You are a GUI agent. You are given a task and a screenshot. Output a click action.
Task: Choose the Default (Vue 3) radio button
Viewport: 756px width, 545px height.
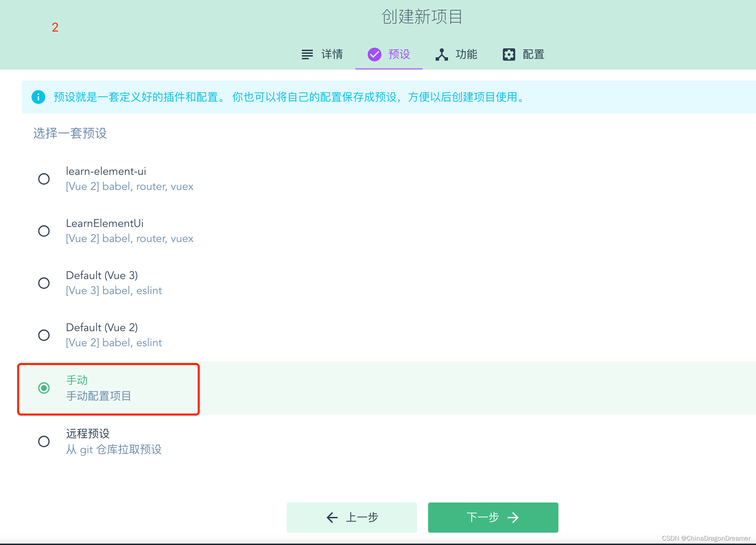[x=44, y=283]
